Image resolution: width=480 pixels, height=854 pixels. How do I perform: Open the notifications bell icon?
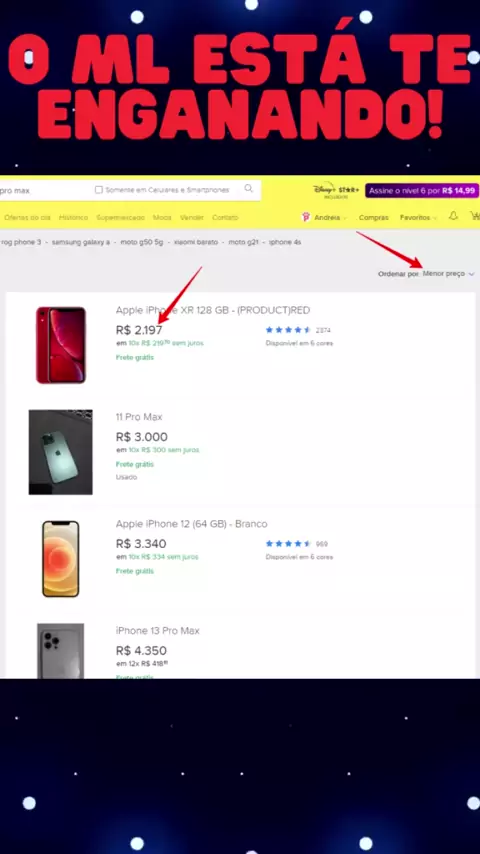coord(453,216)
